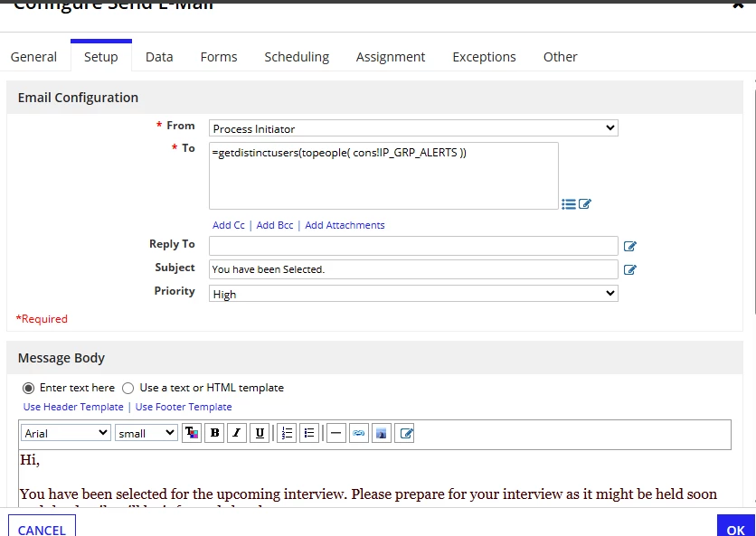Open the Priority dropdown set to High
Screen dimensions: 756x536
point(413,294)
